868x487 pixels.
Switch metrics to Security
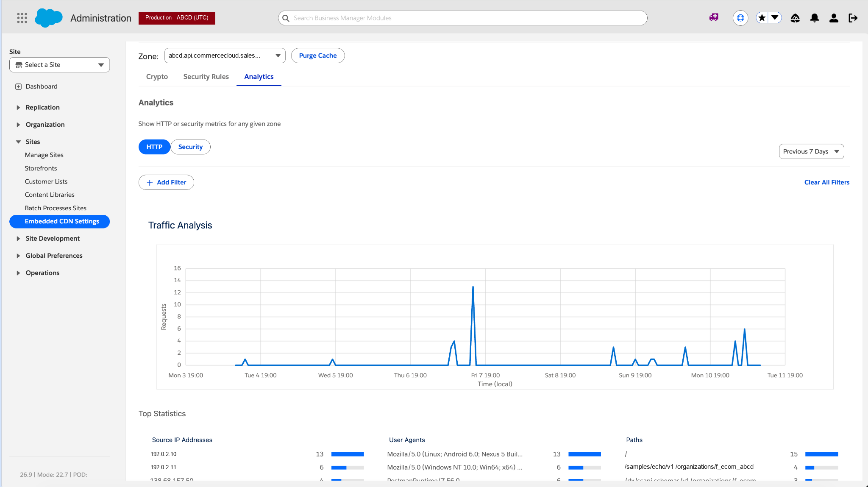(x=190, y=147)
